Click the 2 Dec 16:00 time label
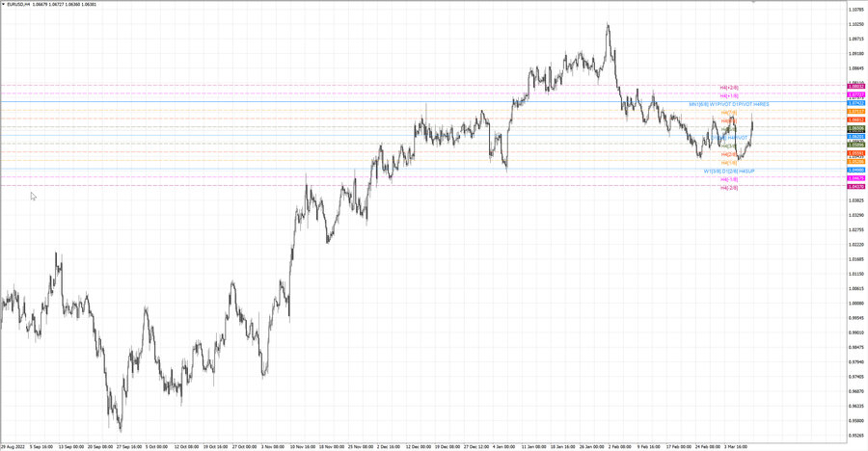The height and width of the screenshot is (451, 868). [x=388, y=446]
